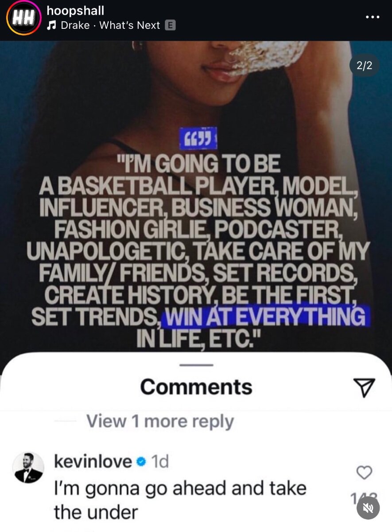This screenshot has width=392, height=532.
Task: Open the hoopshall profile avatar
Action: point(23,18)
